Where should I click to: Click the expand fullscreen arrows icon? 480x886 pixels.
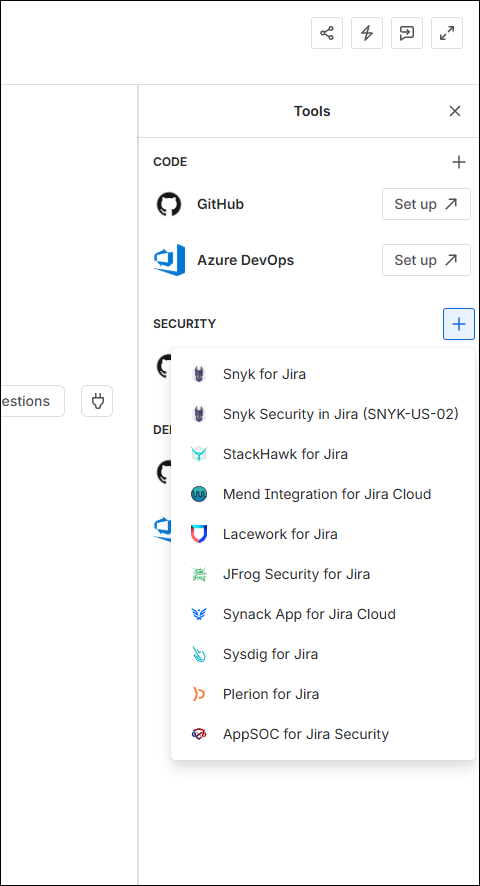(x=447, y=33)
